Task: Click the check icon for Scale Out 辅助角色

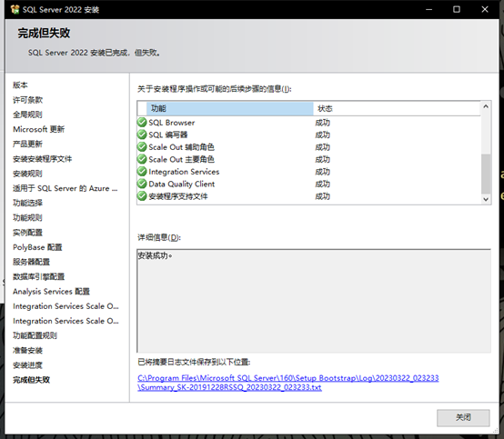Action: (x=142, y=146)
